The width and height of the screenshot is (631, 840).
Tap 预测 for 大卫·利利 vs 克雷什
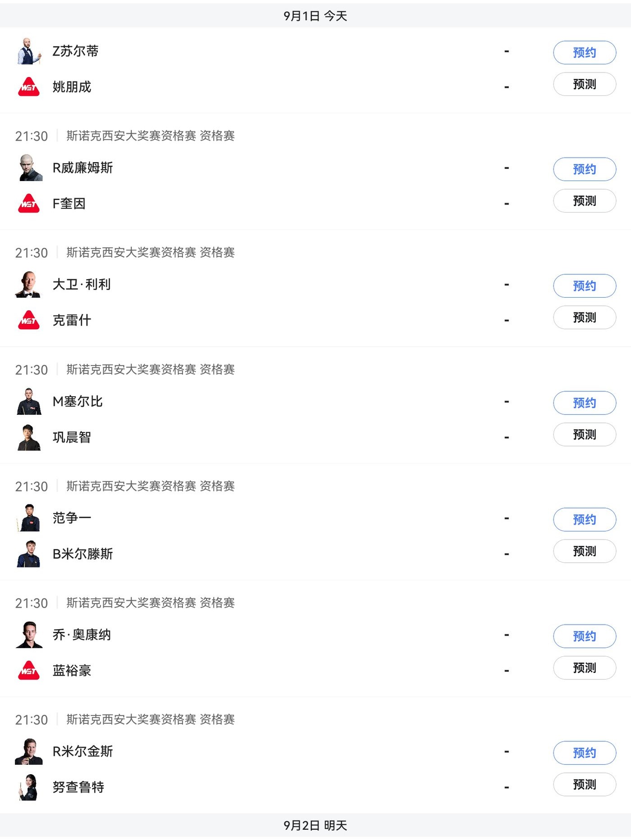[585, 318]
